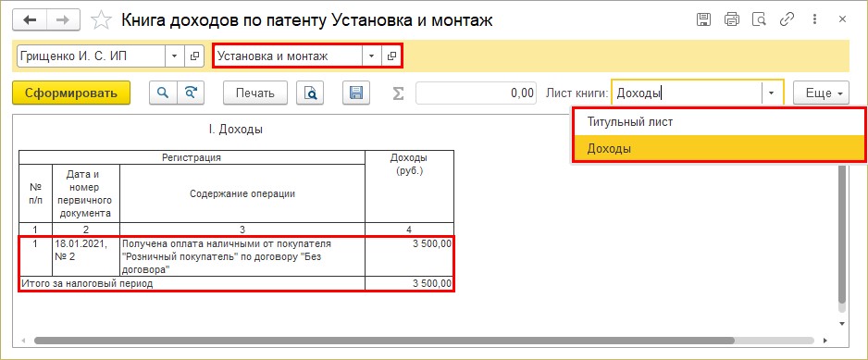This screenshot has height=360, width=868.
Task: Click the sum field showing 0,00
Action: point(476,93)
